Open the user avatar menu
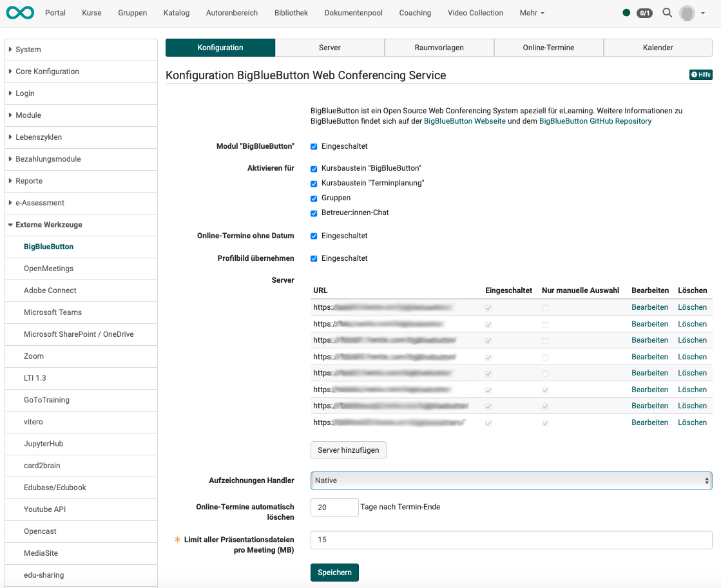 pyautogui.click(x=687, y=13)
